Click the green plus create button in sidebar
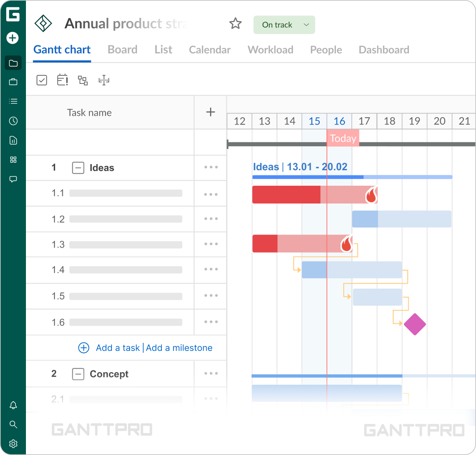This screenshot has width=476, height=455. click(x=13, y=38)
